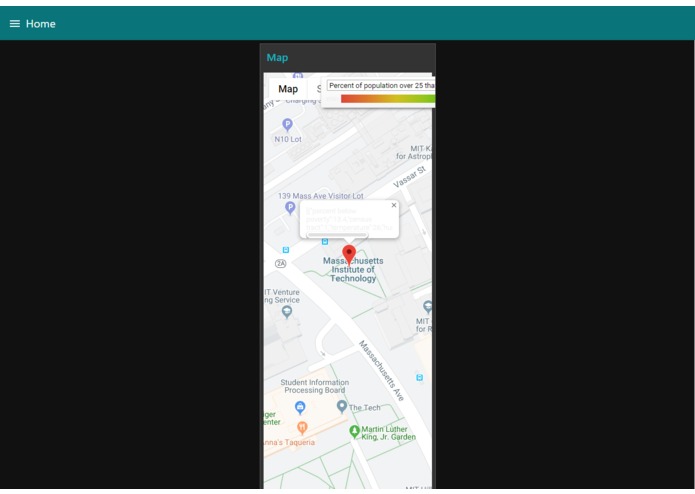695x494 pixels.
Task: Click the red MIT location pin
Action: (x=349, y=255)
